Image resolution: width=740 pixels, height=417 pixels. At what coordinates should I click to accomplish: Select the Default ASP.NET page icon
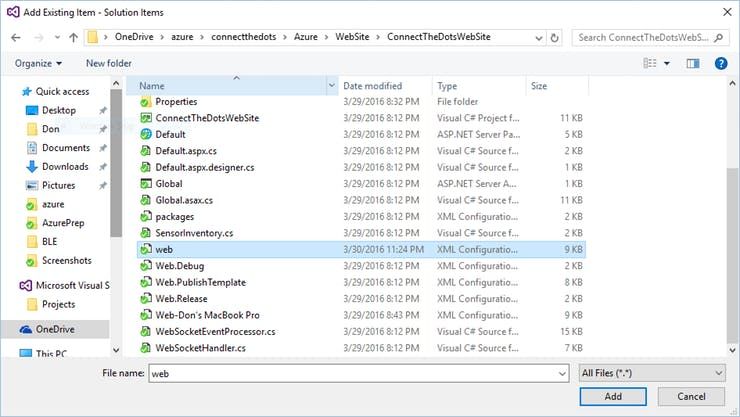pos(146,134)
